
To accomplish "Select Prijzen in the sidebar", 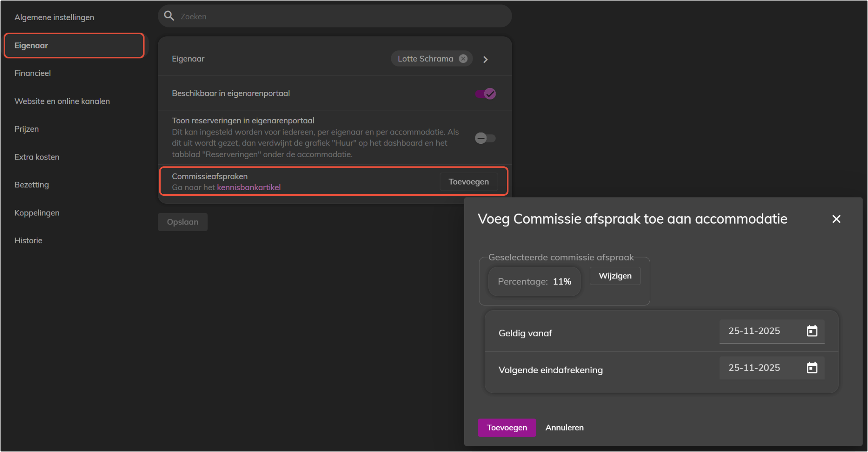I will (27, 129).
